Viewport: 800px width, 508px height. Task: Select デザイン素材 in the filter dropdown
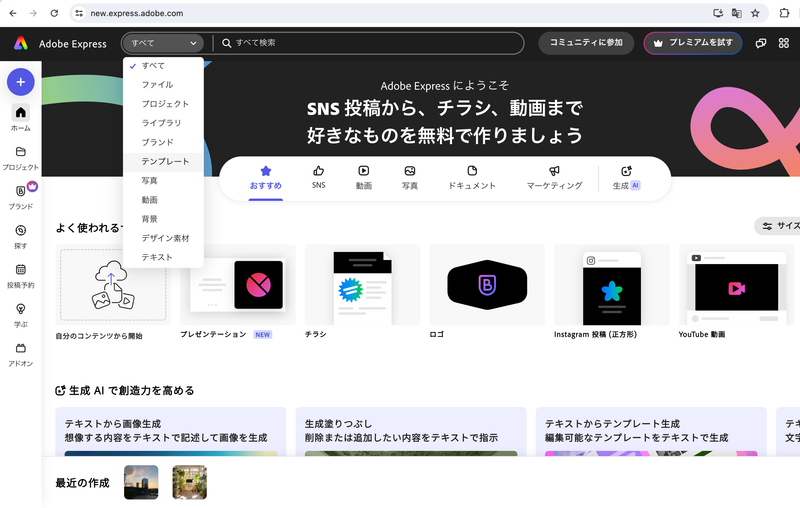163,238
